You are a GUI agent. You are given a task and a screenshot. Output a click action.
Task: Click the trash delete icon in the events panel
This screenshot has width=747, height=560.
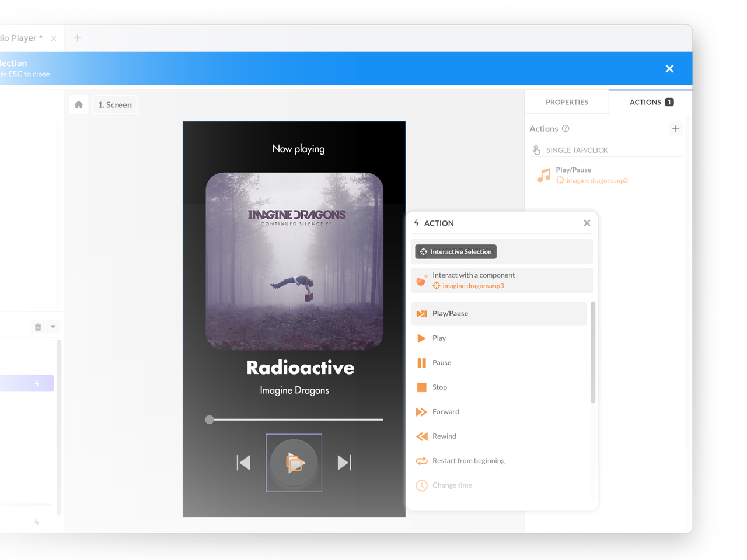point(37,327)
